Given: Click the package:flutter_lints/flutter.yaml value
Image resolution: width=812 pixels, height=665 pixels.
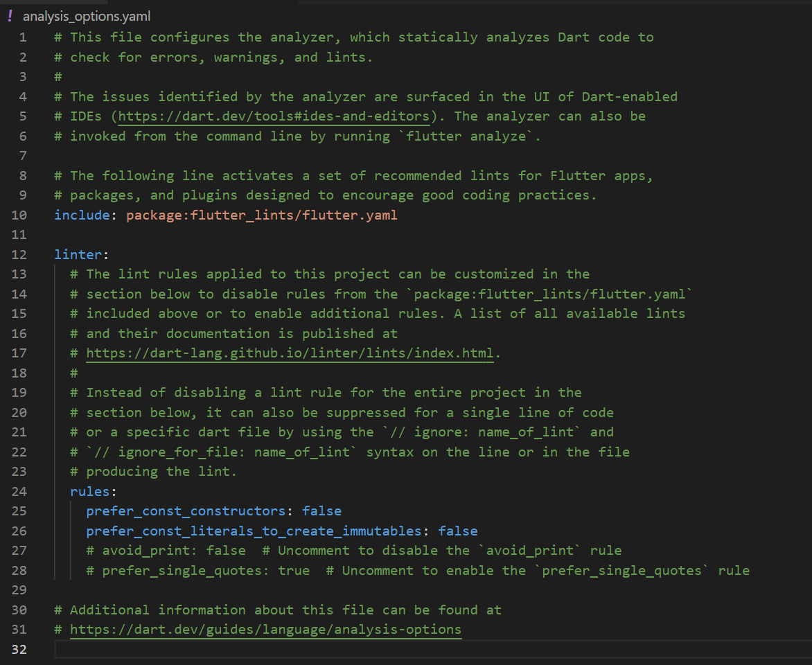Looking at the screenshot, I should [x=262, y=215].
